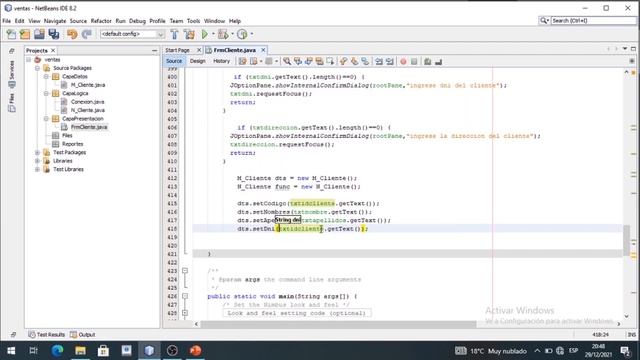This screenshot has height=360, width=640.
Task: Toggle Bookmark on current line
Action: coord(365,62)
